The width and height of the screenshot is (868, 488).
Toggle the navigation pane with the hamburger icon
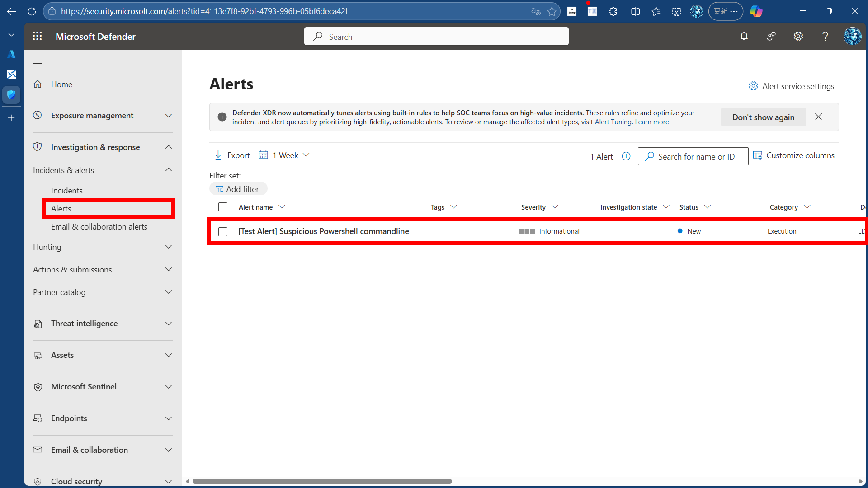click(x=38, y=61)
